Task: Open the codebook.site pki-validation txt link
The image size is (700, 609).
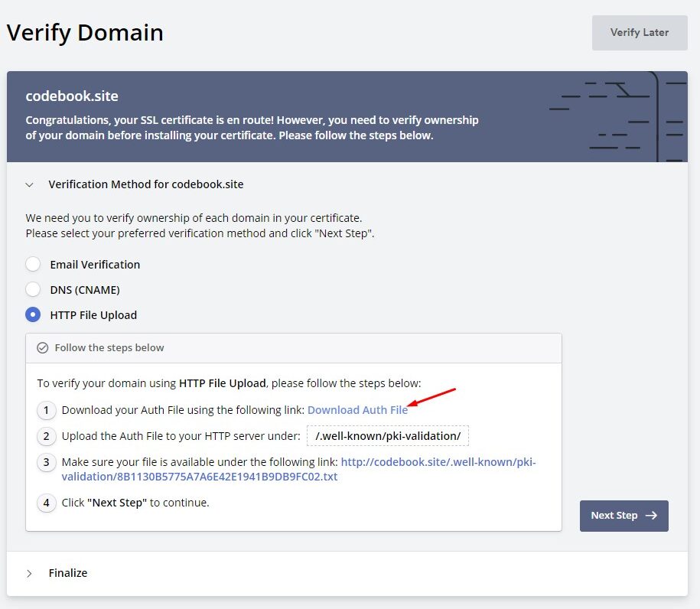Action: (x=298, y=469)
